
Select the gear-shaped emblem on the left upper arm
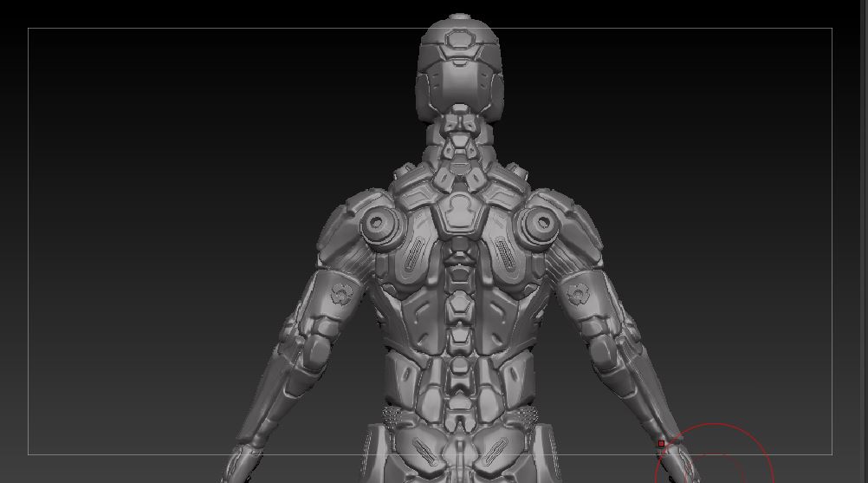coord(341,294)
